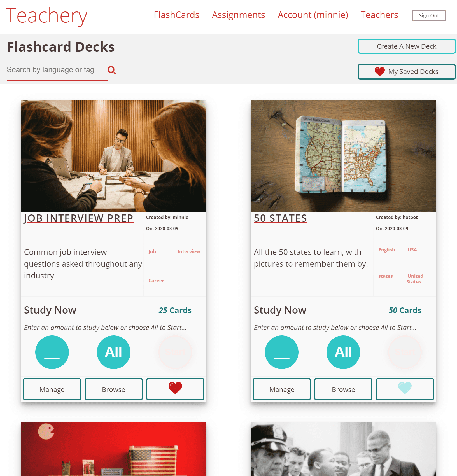The height and width of the screenshot is (476, 457).
Task: Click faded Start circle on Job Interview Prep
Action: [x=175, y=352]
